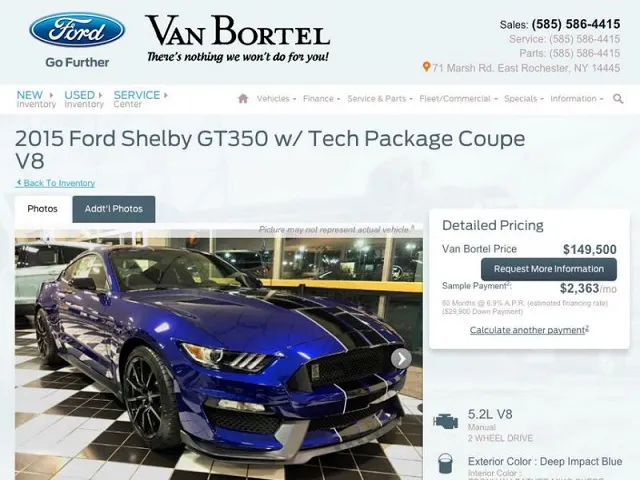Select the Photos tab
This screenshot has height=480, width=640.
pyautogui.click(x=42, y=209)
